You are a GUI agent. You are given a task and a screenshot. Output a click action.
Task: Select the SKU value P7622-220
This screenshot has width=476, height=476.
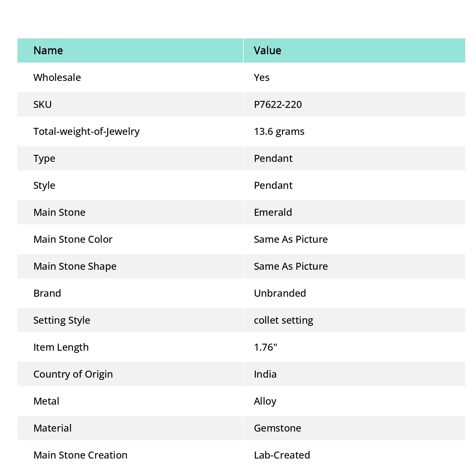click(x=278, y=104)
